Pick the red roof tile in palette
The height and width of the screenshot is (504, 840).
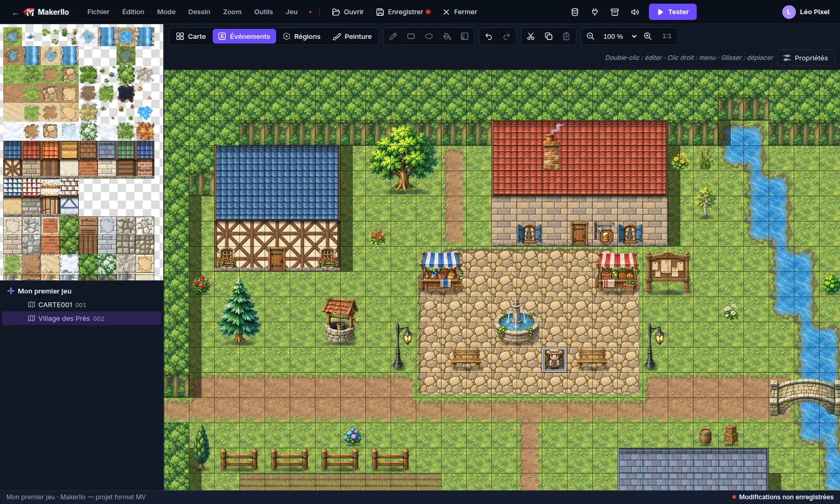click(31, 150)
